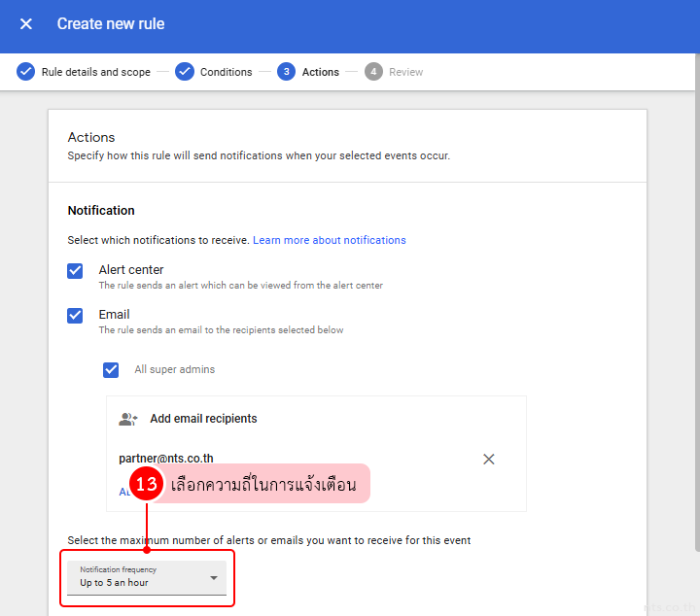The image size is (700, 616).
Task: Uncheck the All super admins checkbox
Action: (x=111, y=370)
